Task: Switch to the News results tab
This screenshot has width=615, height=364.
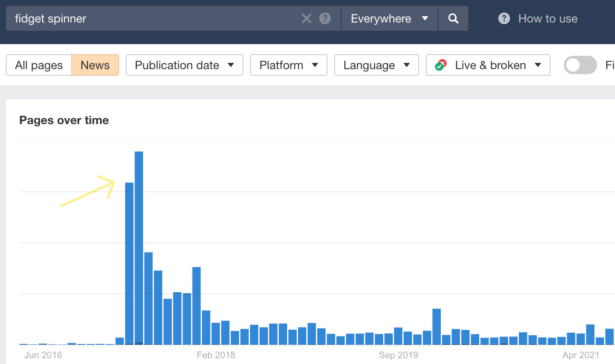Action: click(95, 65)
